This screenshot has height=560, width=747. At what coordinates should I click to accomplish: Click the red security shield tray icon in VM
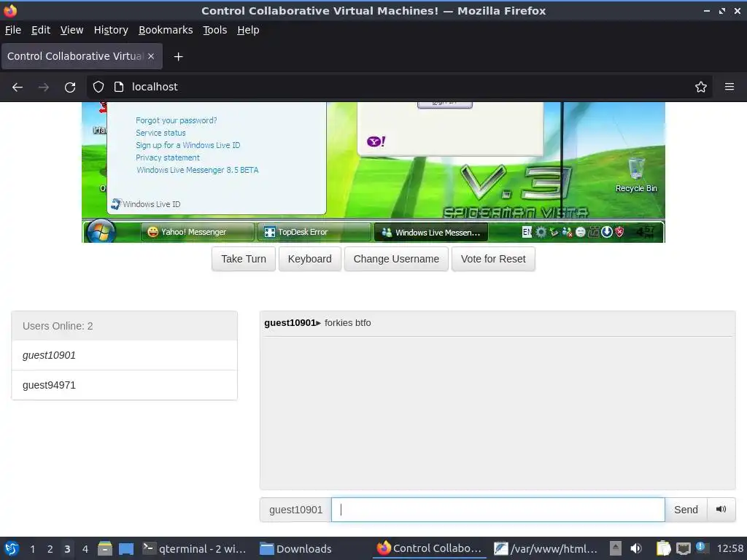619,232
